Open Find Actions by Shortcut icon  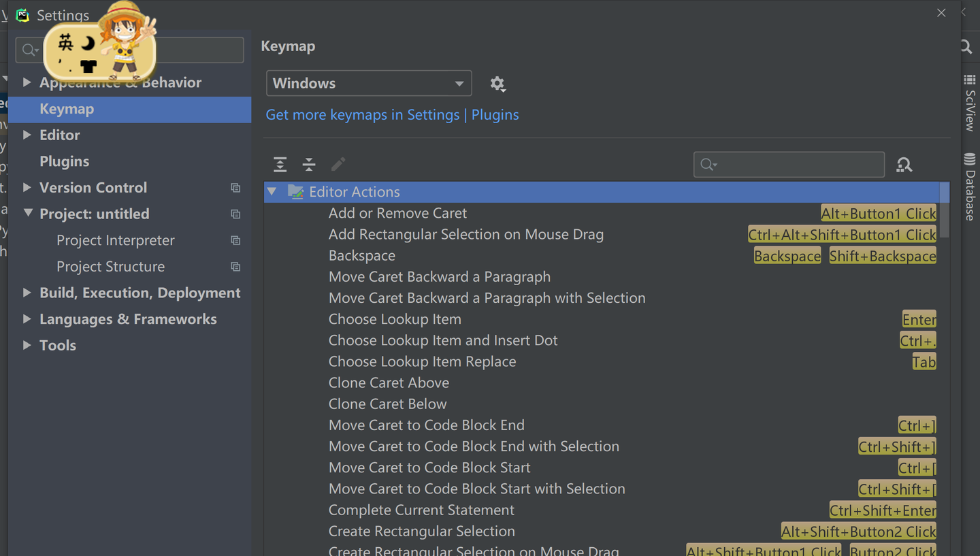point(904,165)
